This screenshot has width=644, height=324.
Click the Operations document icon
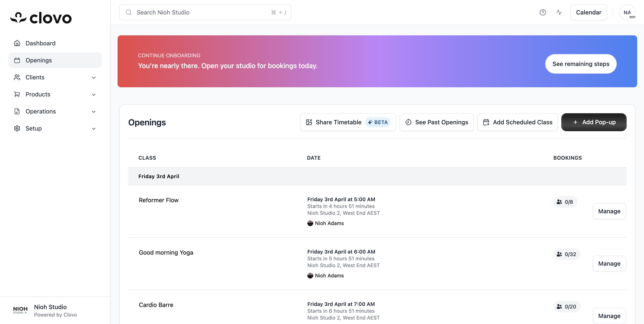(x=17, y=111)
